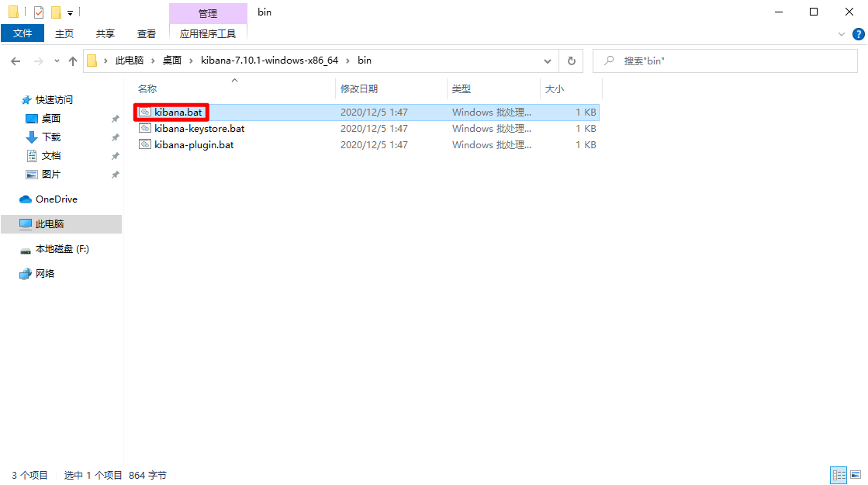Click the pin icon next to 下载
Image resolution: width=868 pixels, height=485 pixels.
pyautogui.click(x=115, y=137)
